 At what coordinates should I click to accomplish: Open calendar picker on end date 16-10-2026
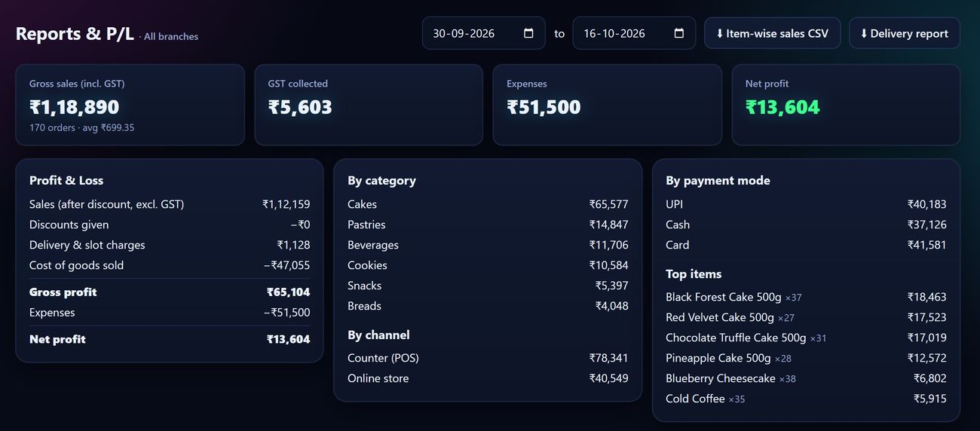tap(678, 33)
